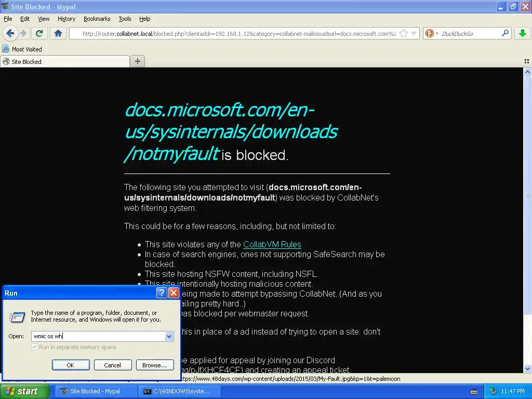This screenshot has height=399, width=532.
Task: Open the browser home page
Action: coord(58,33)
